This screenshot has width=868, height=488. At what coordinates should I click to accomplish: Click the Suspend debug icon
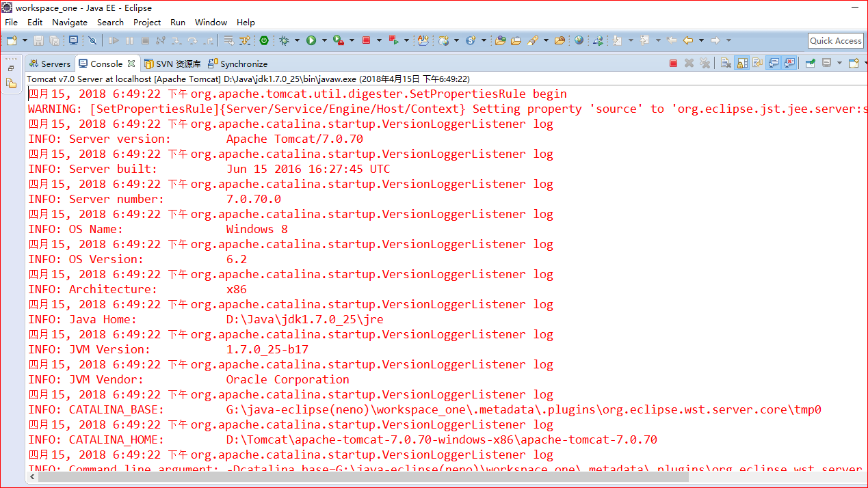129,40
